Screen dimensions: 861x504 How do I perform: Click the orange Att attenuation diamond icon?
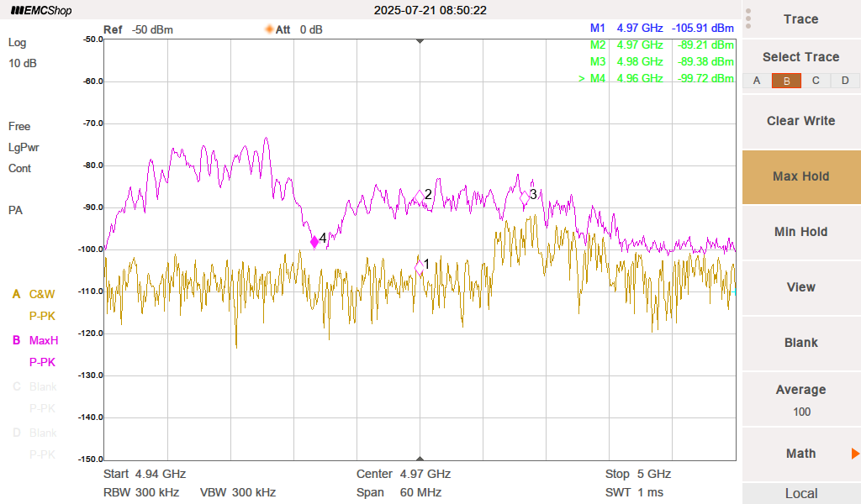click(x=269, y=29)
